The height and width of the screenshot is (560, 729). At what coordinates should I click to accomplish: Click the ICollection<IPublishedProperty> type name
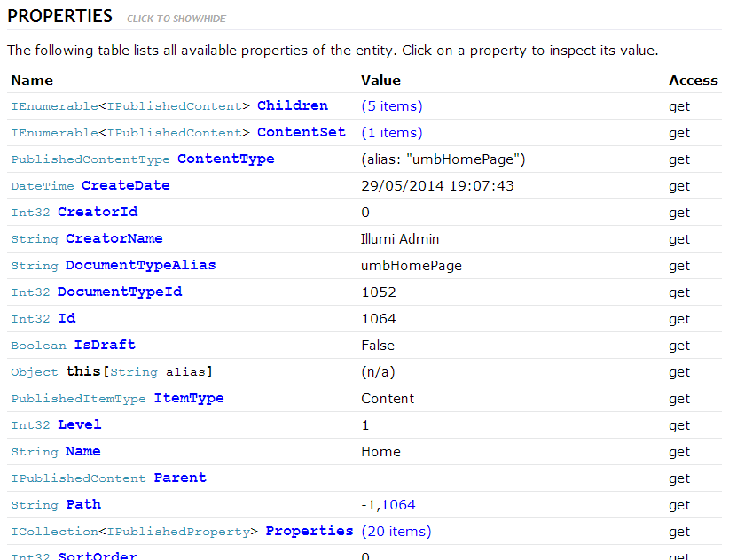tap(135, 532)
